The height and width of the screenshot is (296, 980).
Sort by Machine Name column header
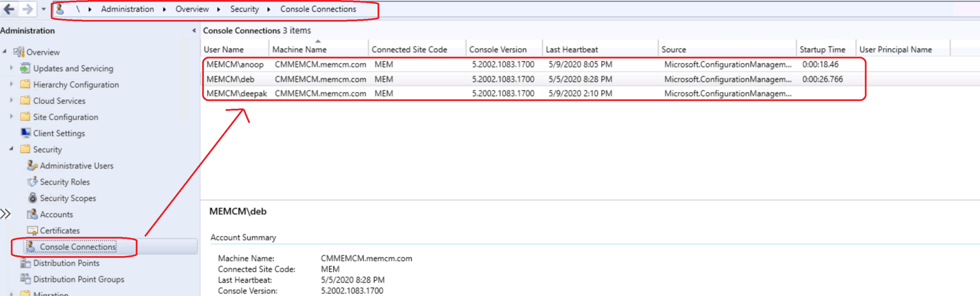point(318,49)
